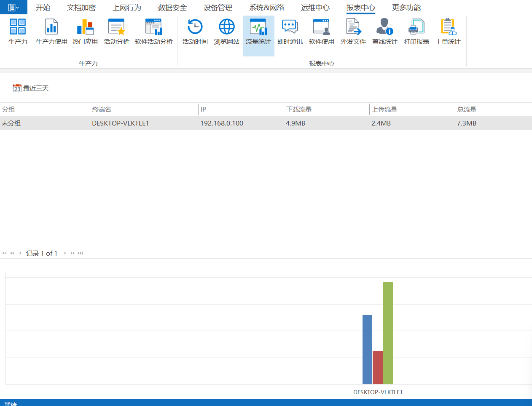Open the 更多功能 ribbon tab
Image resolution: width=532 pixels, height=406 pixels.
[x=406, y=8]
